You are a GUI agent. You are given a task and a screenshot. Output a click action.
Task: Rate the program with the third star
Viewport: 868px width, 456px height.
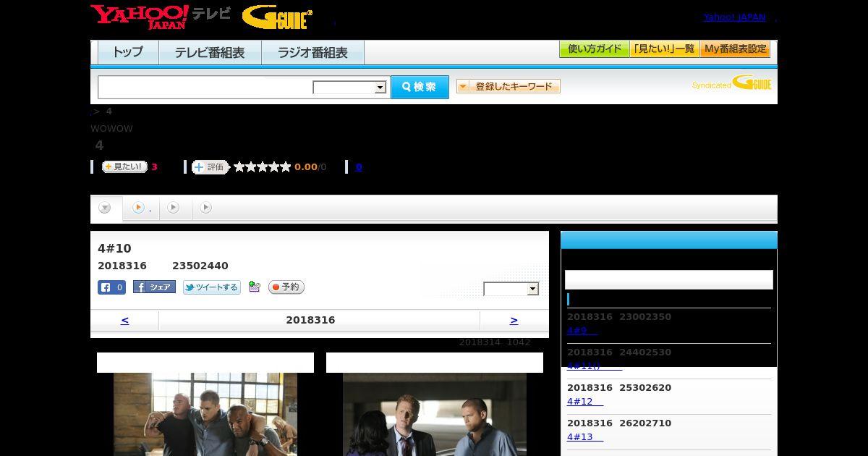[x=263, y=167]
